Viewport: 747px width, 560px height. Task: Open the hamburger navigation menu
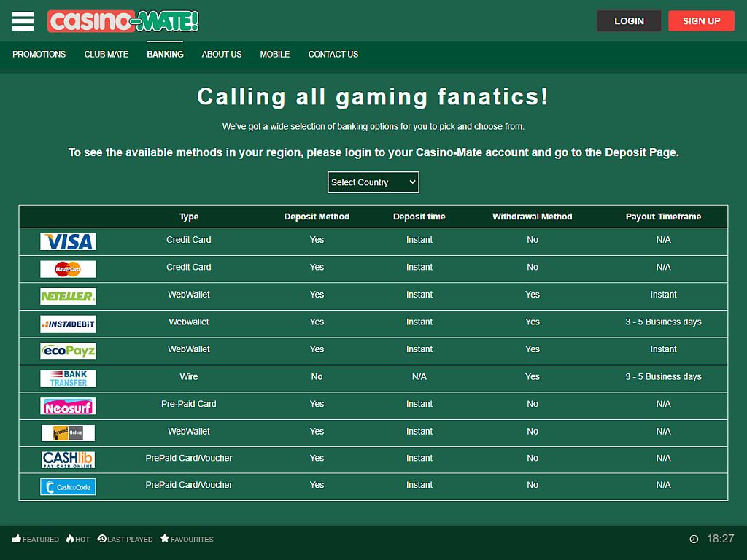22,20
